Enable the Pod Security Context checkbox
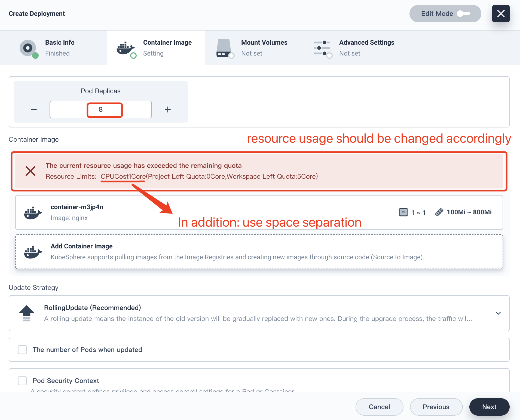 (x=22, y=381)
